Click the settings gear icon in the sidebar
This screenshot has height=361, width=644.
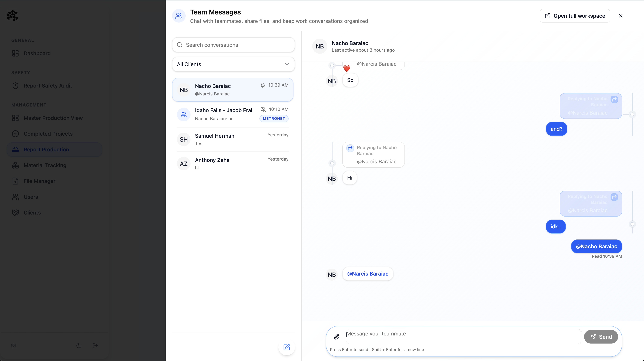click(14, 345)
